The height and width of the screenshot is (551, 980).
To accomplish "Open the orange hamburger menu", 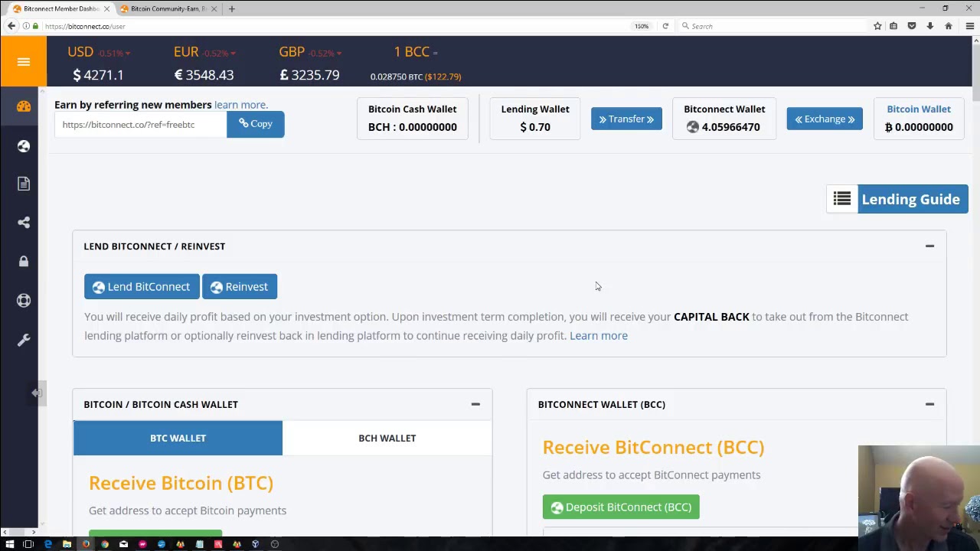I will (23, 62).
